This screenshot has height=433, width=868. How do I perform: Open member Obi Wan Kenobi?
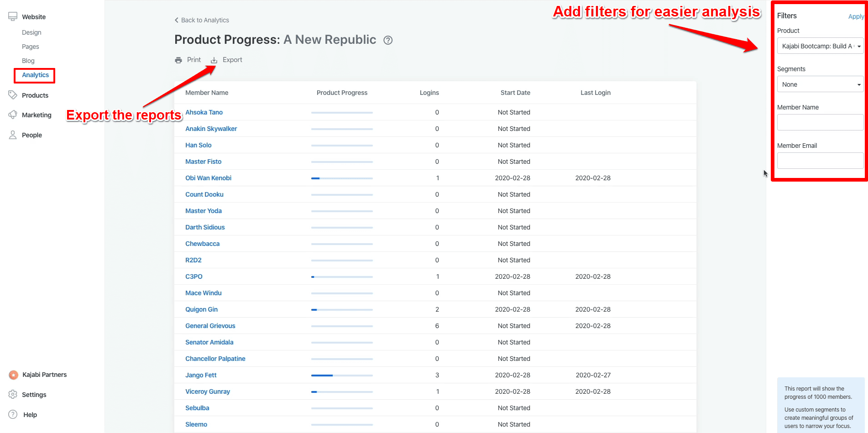click(x=208, y=178)
